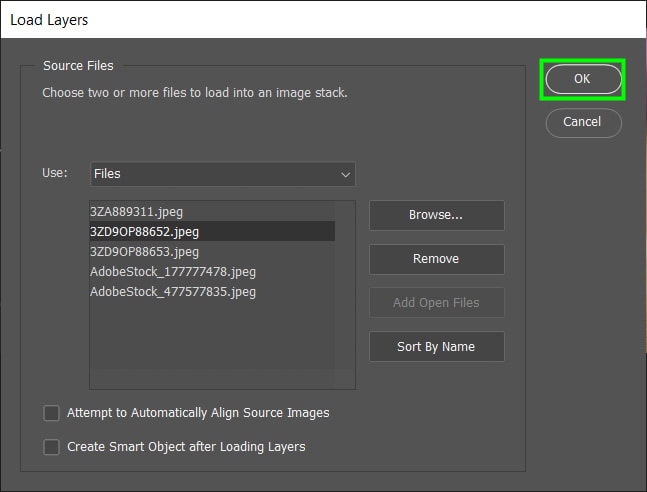Open the Use dropdown showing Files
647x492 pixels.
tap(222, 174)
